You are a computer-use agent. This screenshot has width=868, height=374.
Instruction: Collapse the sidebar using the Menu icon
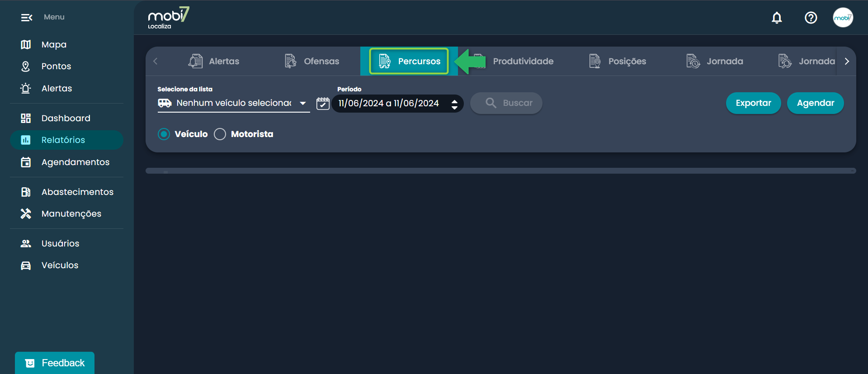coord(26,17)
